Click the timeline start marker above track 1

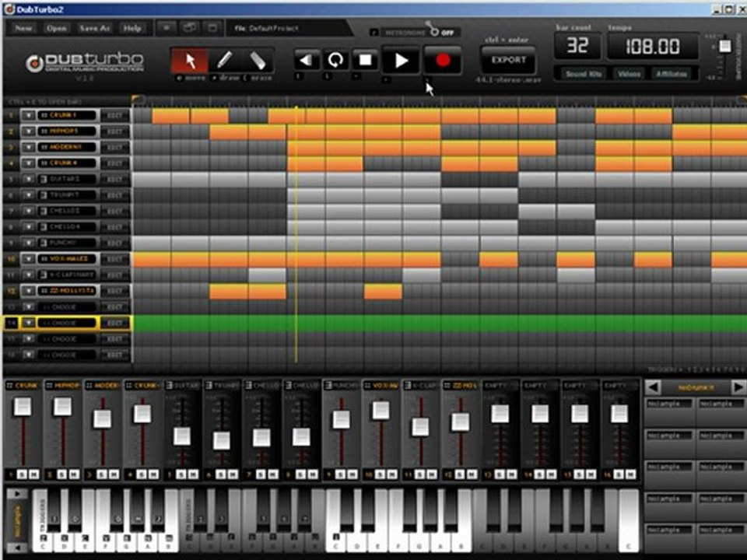coord(138,99)
